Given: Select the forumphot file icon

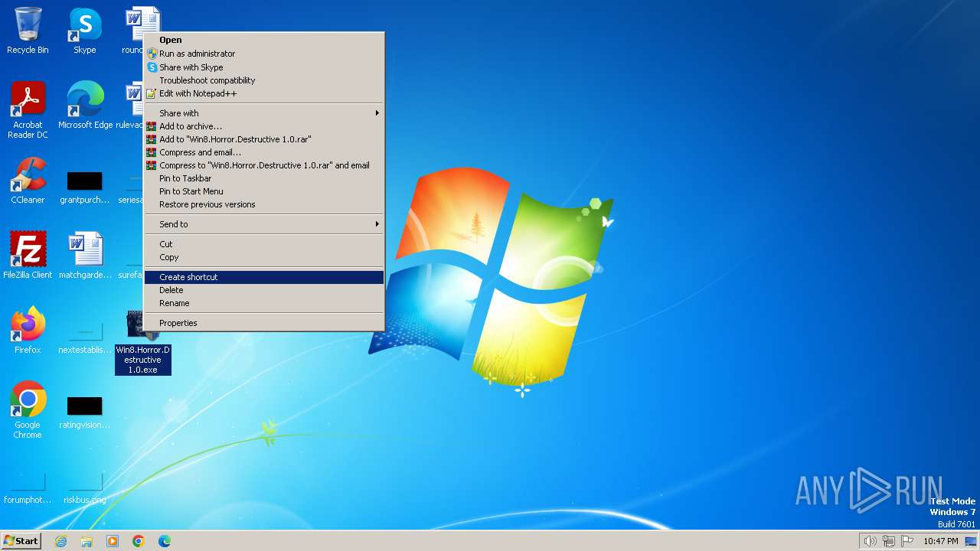Looking at the screenshot, I should 28,487.
